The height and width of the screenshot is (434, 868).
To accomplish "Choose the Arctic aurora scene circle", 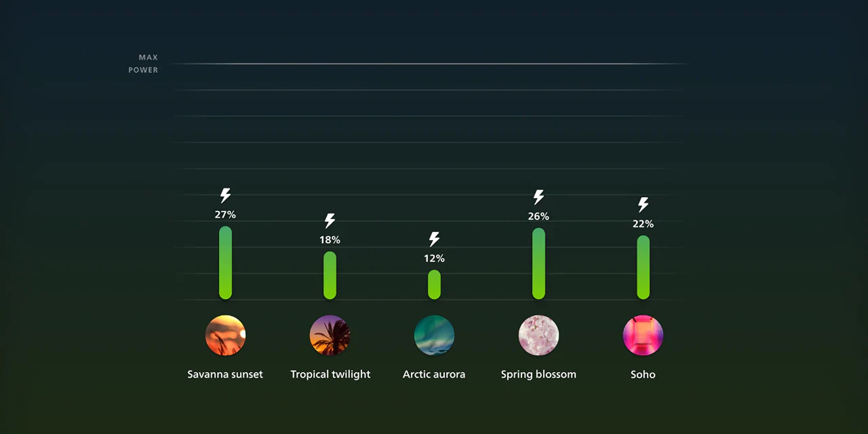I will 434,335.
